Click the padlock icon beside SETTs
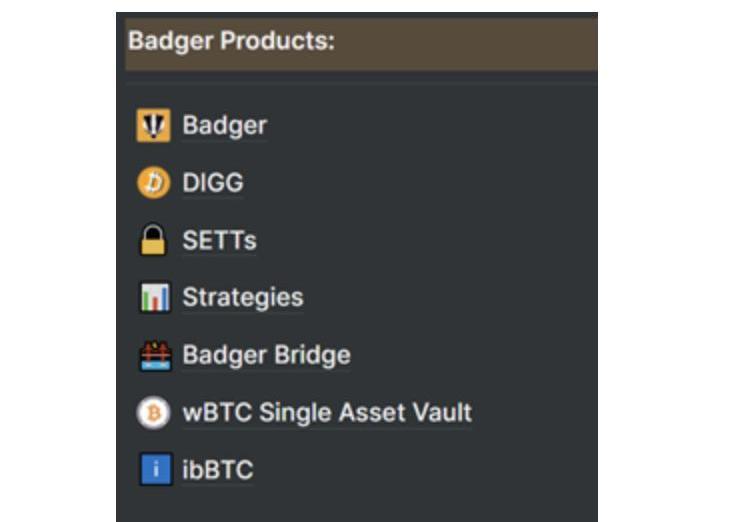 (153, 240)
